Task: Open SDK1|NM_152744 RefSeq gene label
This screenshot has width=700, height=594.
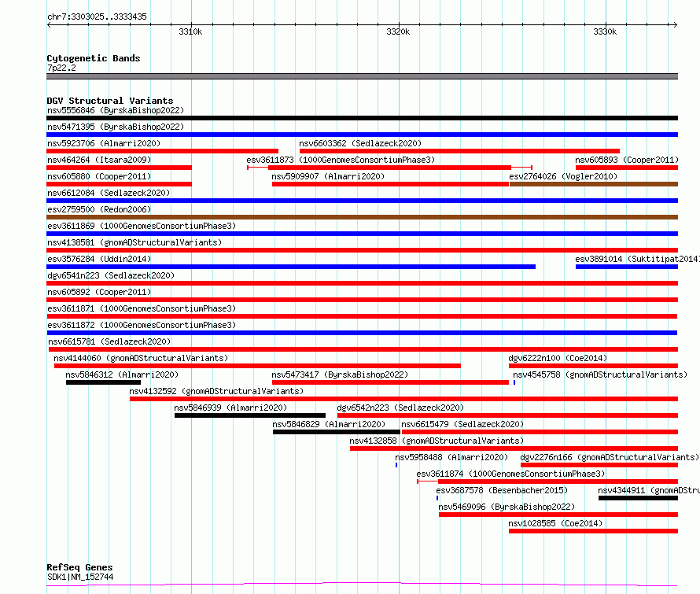Action: coord(80,577)
